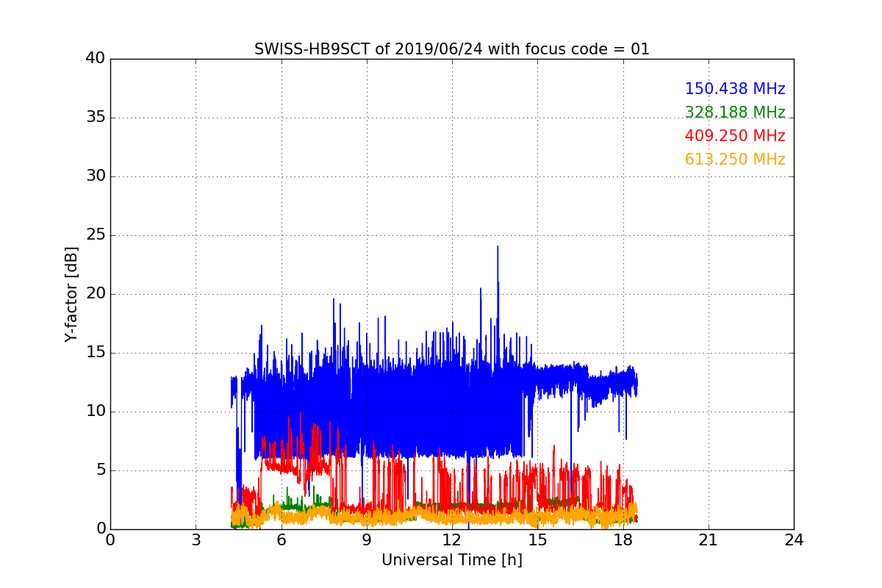Click the Universal Time [h] axis label
882x588 pixels.
pos(452,560)
